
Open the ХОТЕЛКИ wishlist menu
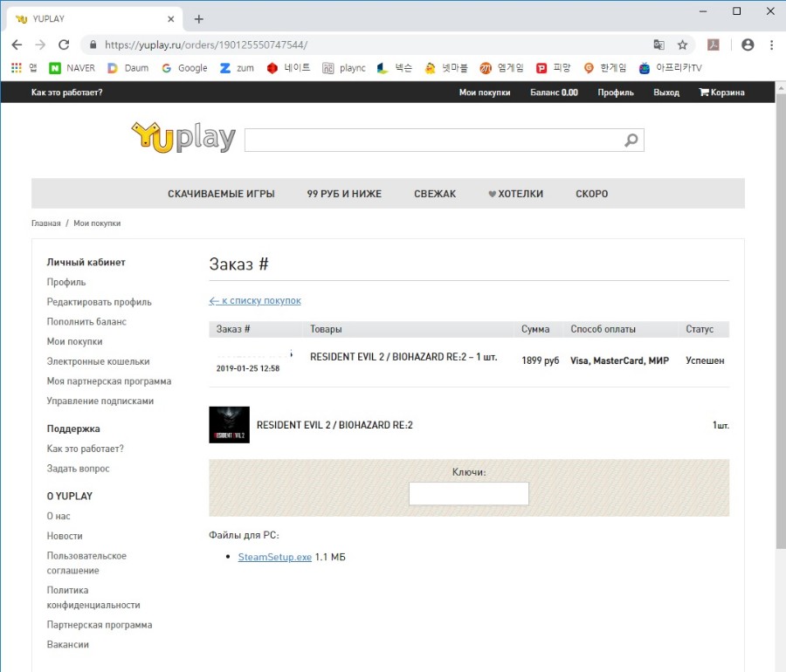coord(516,194)
